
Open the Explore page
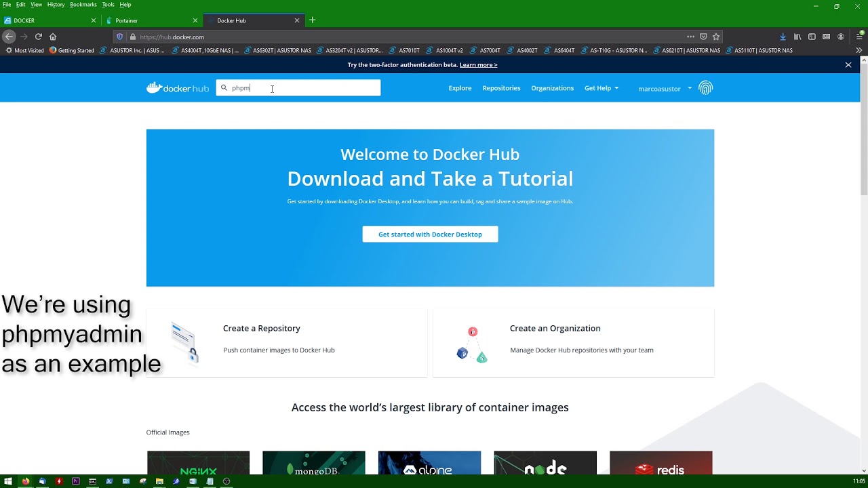[460, 88]
